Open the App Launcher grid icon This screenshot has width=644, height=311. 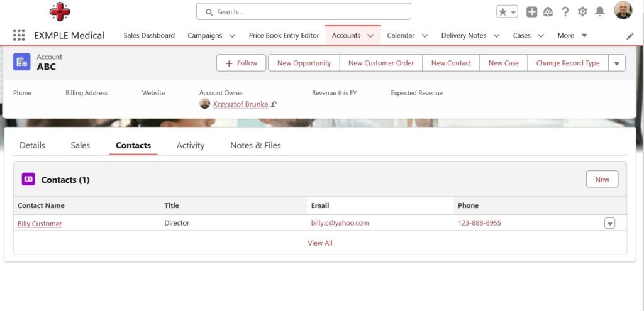coord(19,35)
